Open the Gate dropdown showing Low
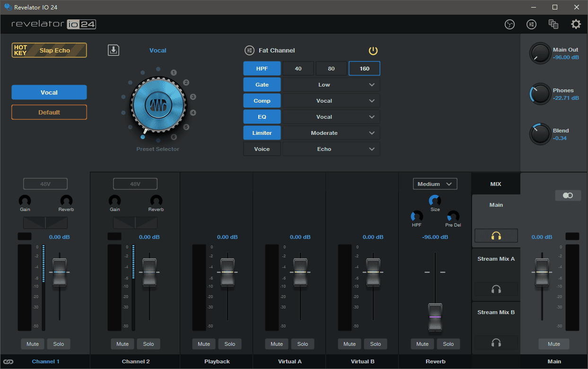 pyautogui.click(x=331, y=85)
